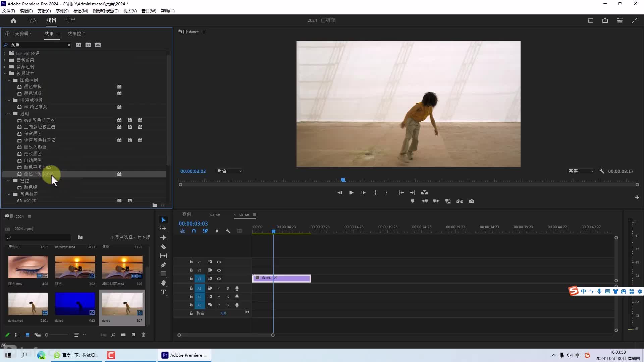The width and height of the screenshot is (644, 362).
Task: Select the Ripple Edit tool
Action: 163,238
